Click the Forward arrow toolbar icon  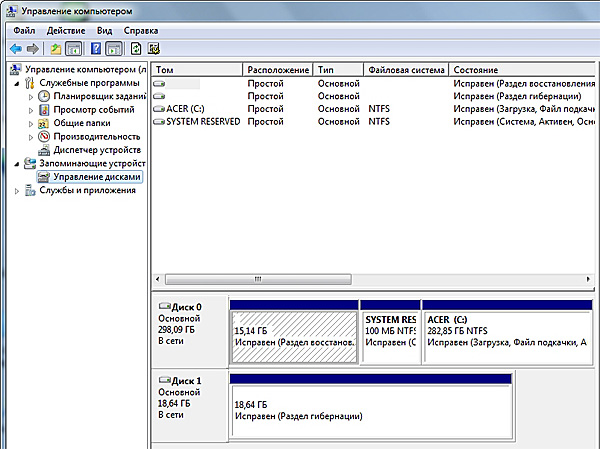(x=33, y=48)
